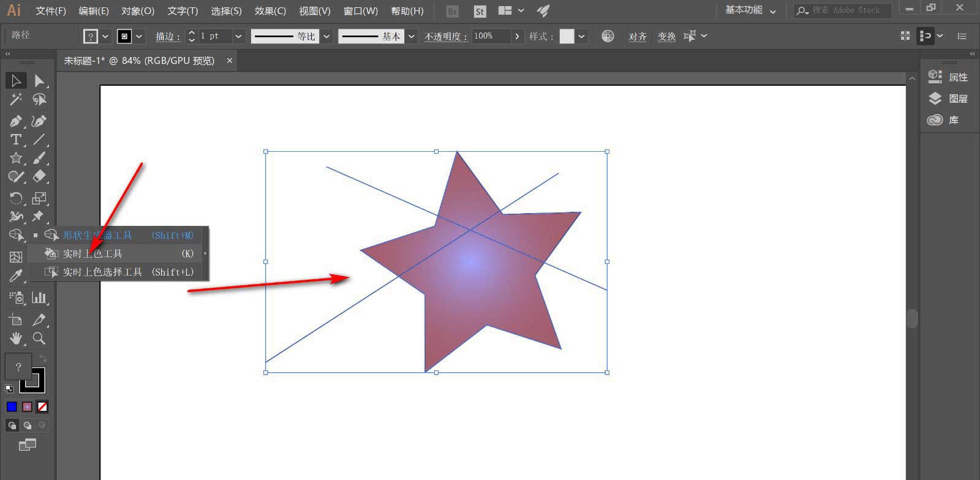This screenshot has width=980, height=480.
Task: Switch to solid Color fill mode
Action: point(12,407)
